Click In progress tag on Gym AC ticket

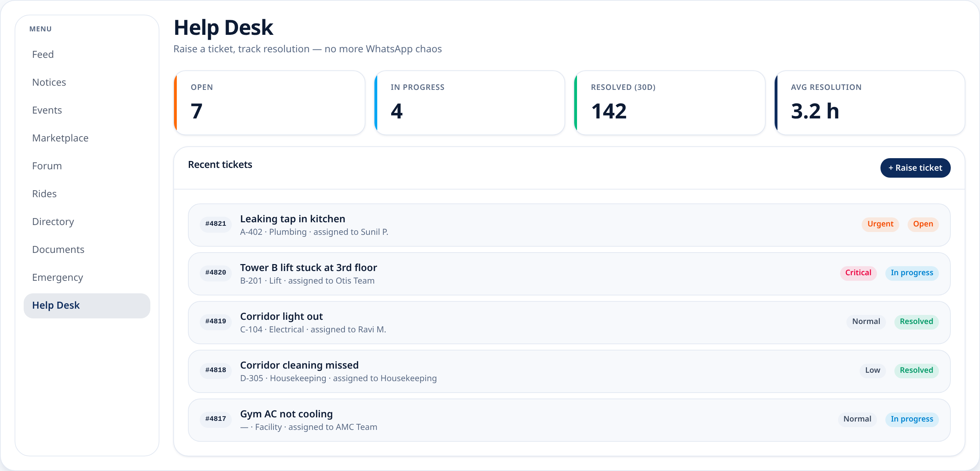click(911, 419)
